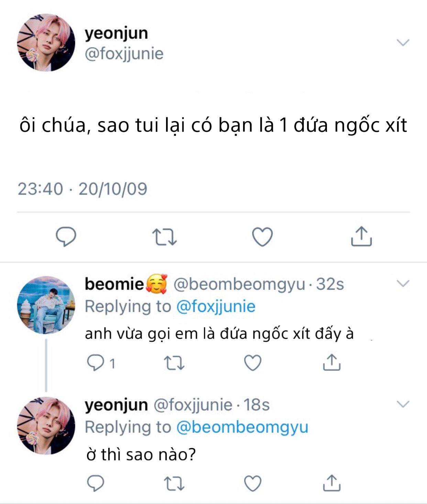
Task: Open @beombeomgyu mention link in yeonjun's reply
Action: (x=242, y=427)
